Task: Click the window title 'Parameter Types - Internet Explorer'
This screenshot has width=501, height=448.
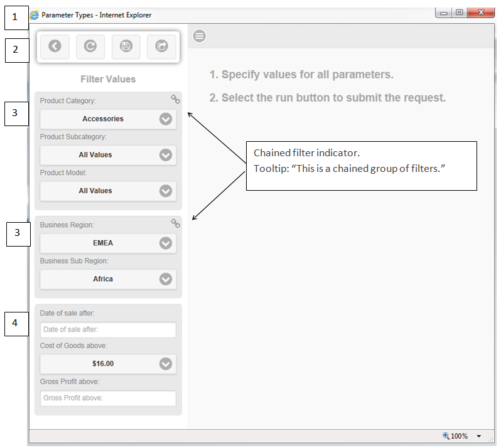Action: 97,15
